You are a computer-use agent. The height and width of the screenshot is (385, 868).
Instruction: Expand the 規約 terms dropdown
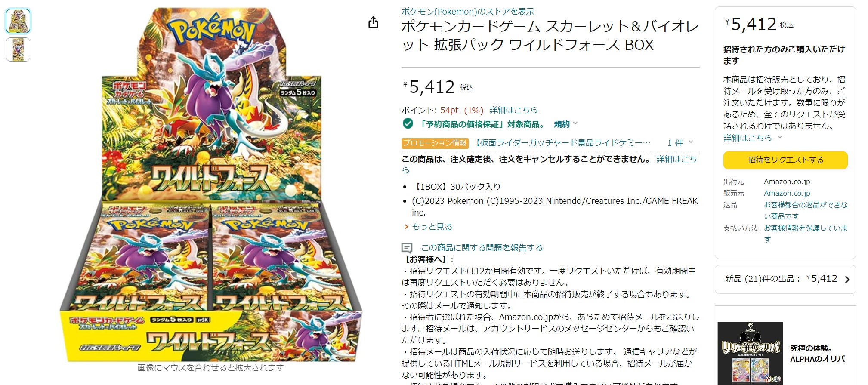(565, 124)
